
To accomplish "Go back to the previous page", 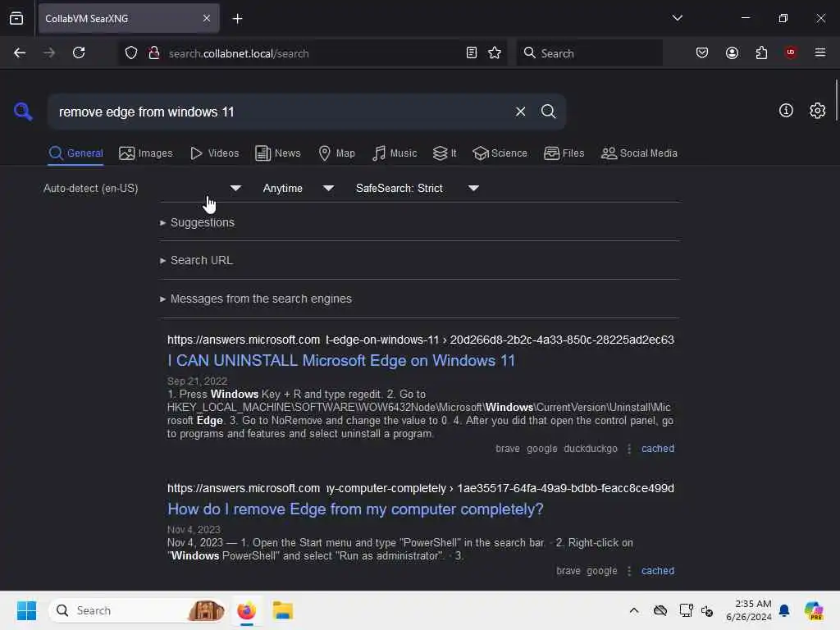I will click(20, 53).
